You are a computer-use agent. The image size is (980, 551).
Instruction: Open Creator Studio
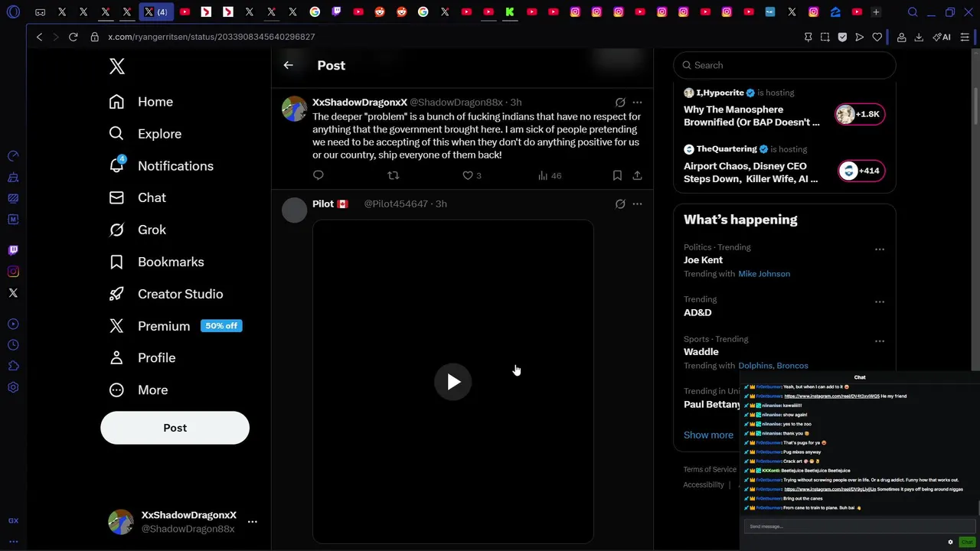(x=165, y=294)
